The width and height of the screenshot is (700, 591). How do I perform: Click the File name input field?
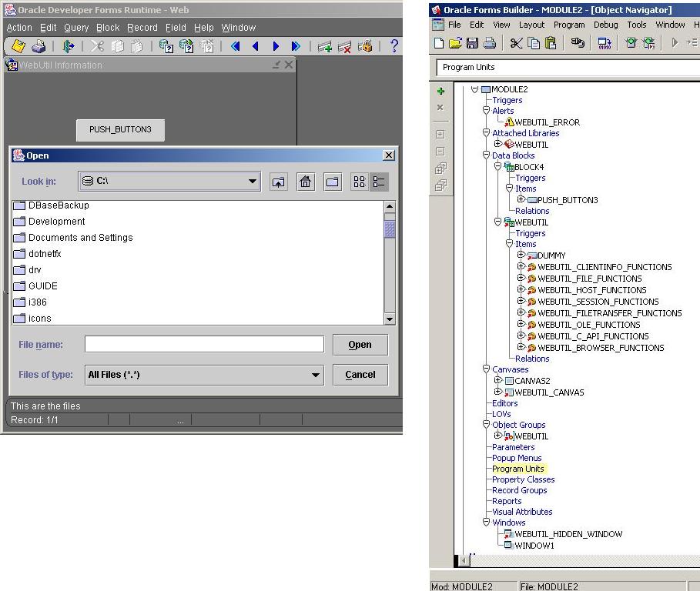click(204, 344)
